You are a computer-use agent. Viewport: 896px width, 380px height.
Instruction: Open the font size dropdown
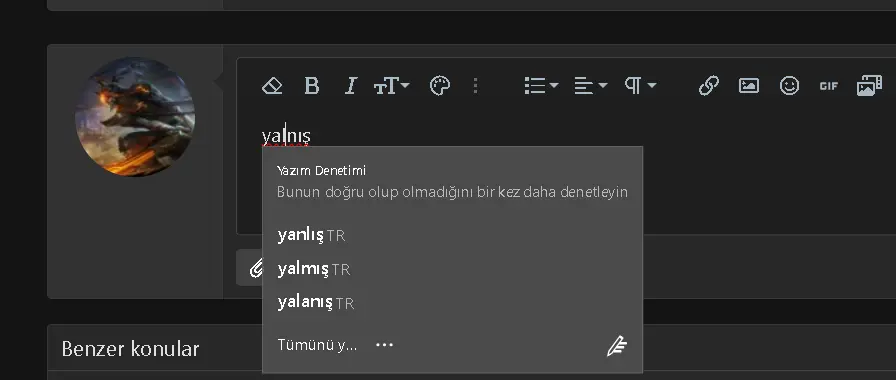391,86
